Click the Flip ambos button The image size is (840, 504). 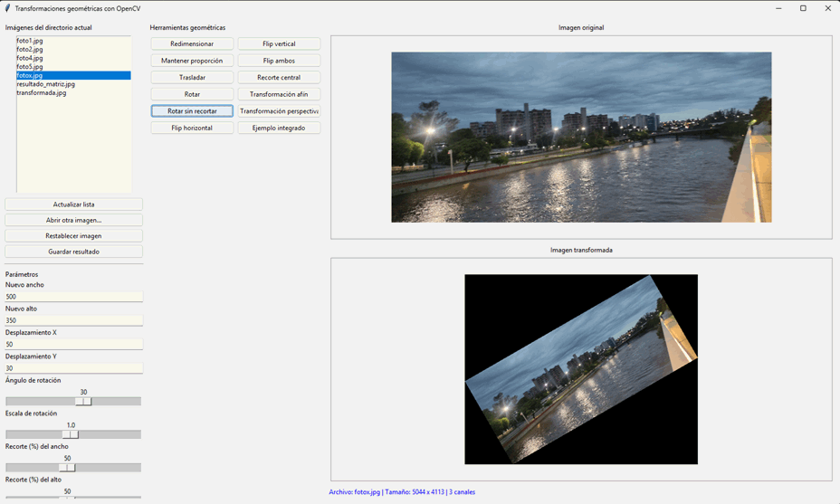279,61
